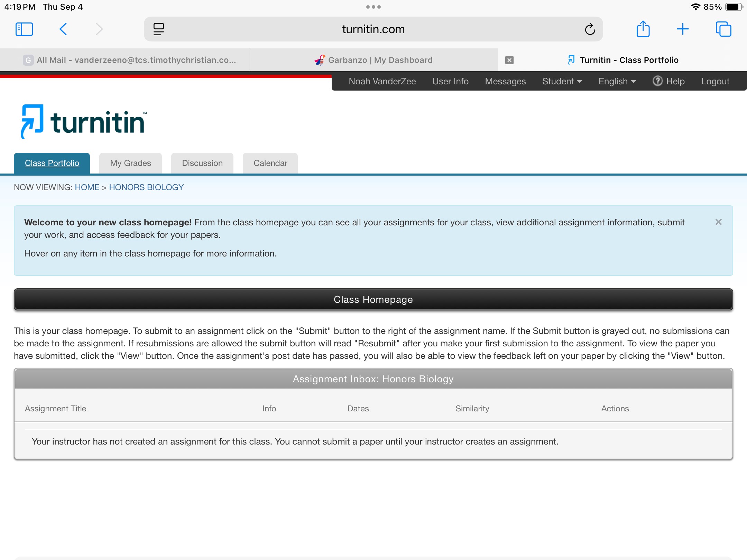The width and height of the screenshot is (747, 560).
Task: Open the Calendar tab
Action: coord(270,163)
